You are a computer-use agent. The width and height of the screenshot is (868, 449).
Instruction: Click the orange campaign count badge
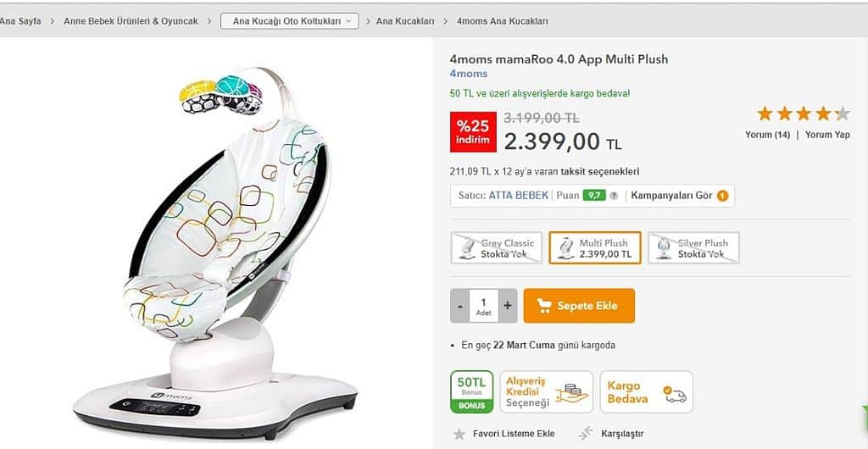click(722, 196)
